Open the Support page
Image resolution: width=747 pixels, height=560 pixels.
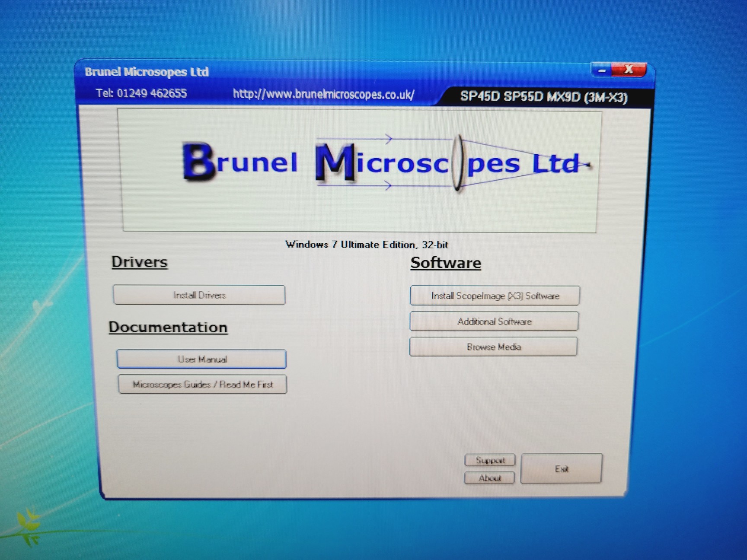[490, 460]
